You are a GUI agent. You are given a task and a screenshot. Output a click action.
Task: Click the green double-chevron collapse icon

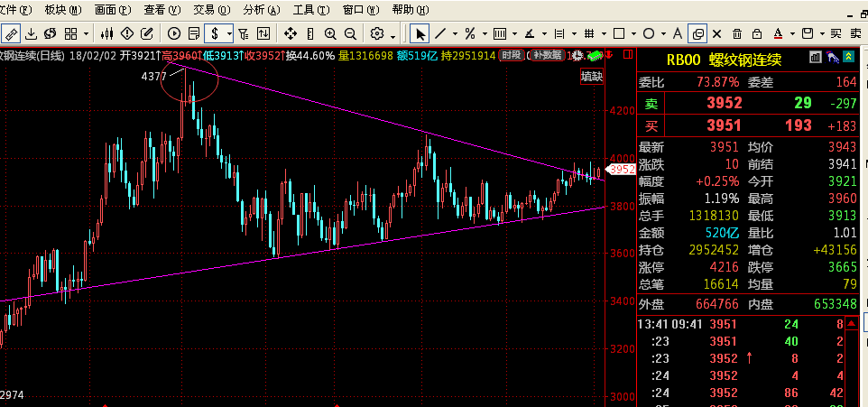(x=849, y=57)
